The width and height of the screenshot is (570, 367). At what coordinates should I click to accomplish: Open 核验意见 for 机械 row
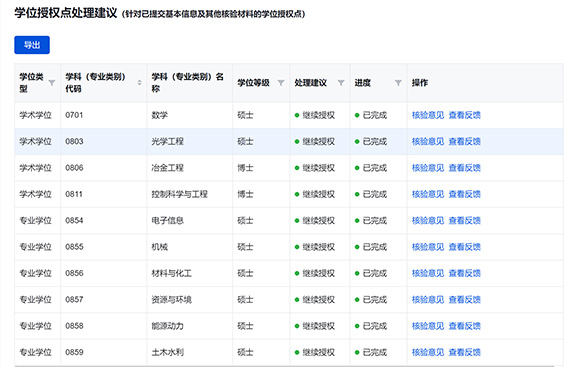(x=428, y=247)
